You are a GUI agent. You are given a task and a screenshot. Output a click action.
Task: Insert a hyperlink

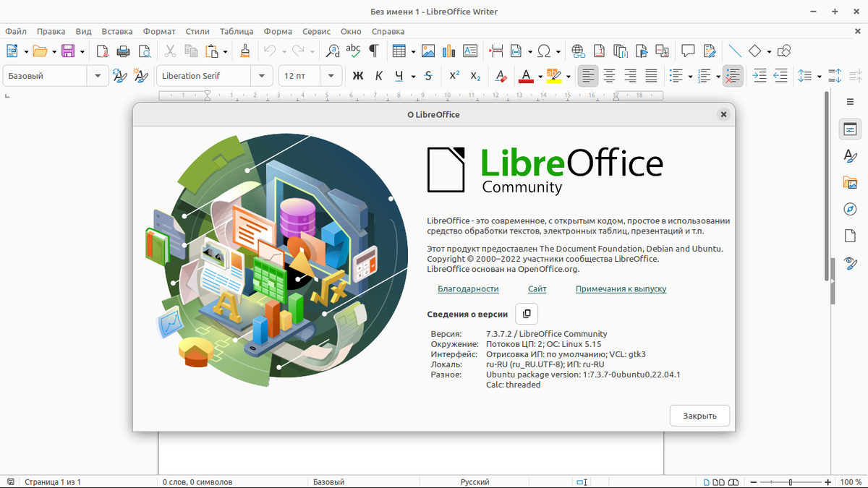click(578, 51)
